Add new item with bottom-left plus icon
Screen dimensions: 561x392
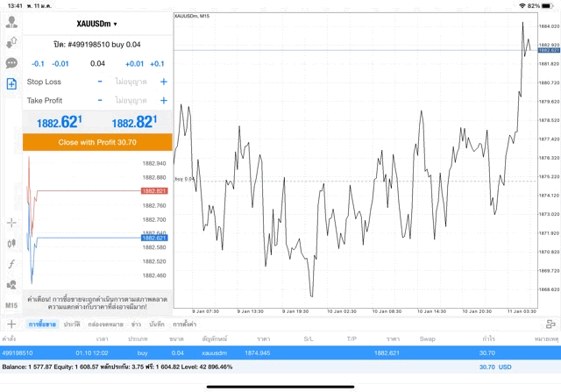click(x=11, y=324)
